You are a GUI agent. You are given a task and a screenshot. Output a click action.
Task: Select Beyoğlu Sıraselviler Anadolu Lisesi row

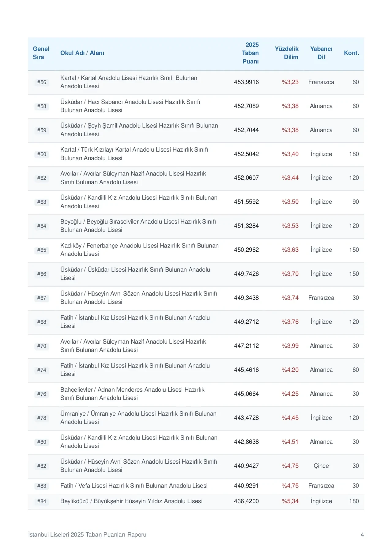tap(196, 226)
